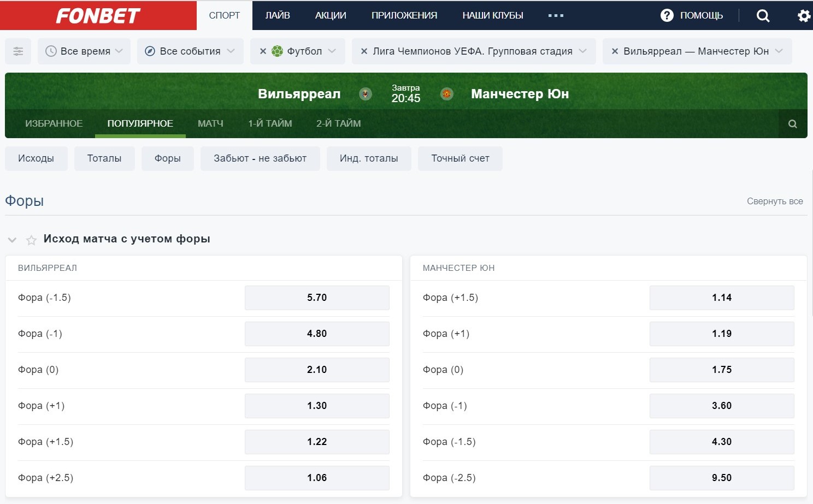Jump to Забьют - не забьют markets
Viewport: 813px width, 504px height.
(x=260, y=158)
